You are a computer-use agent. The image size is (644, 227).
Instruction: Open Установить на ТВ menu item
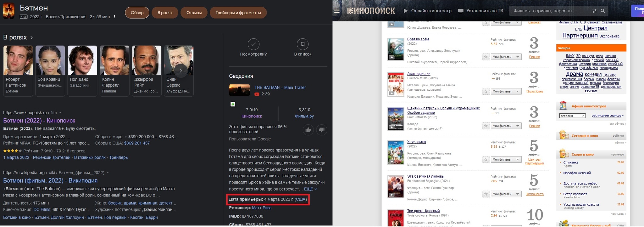[x=485, y=11]
